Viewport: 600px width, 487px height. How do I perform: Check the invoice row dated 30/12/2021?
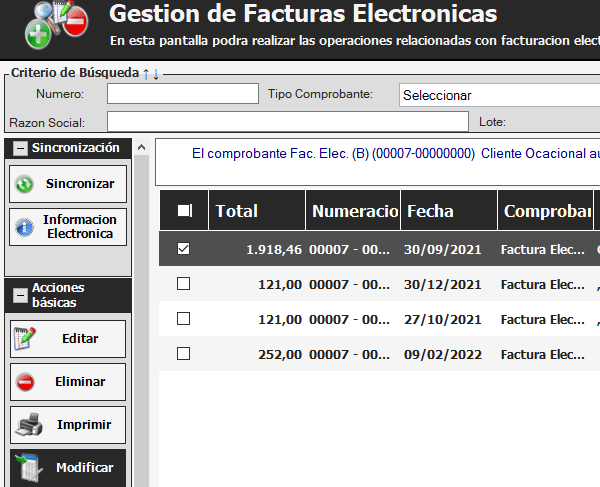(x=183, y=284)
